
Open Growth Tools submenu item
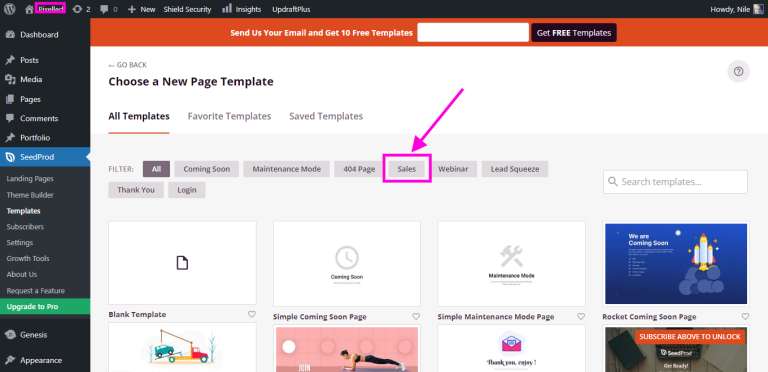pos(28,258)
